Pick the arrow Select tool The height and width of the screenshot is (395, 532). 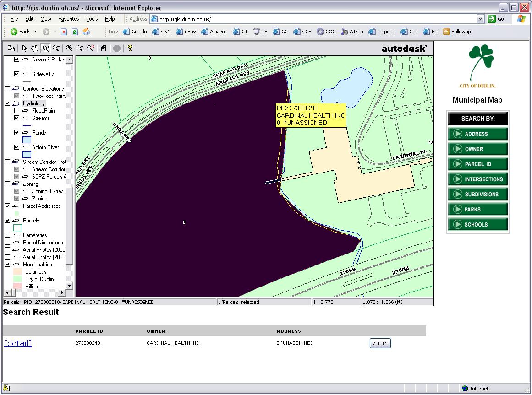click(25, 48)
